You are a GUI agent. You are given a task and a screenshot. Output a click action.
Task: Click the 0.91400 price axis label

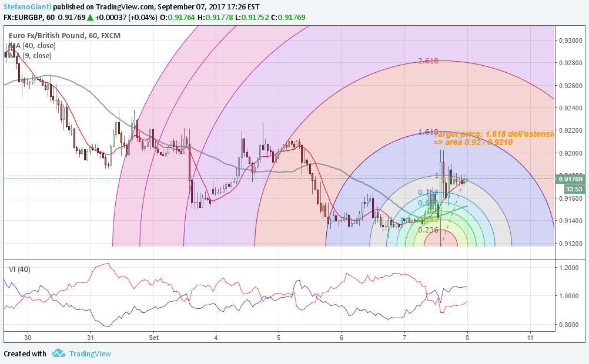point(571,221)
